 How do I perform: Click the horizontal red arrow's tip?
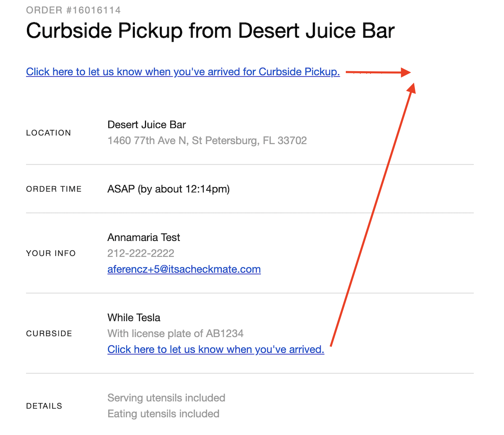click(x=408, y=72)
